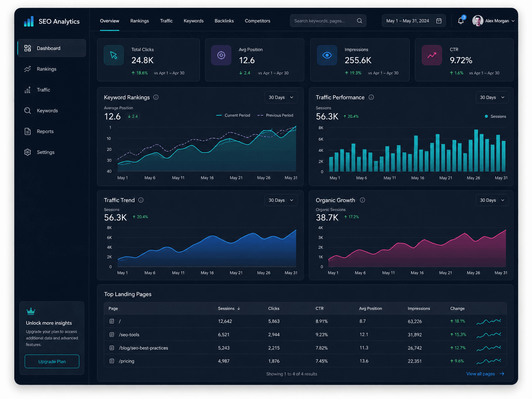Click the 9.72% CTR value

click(x=461, y=60)
